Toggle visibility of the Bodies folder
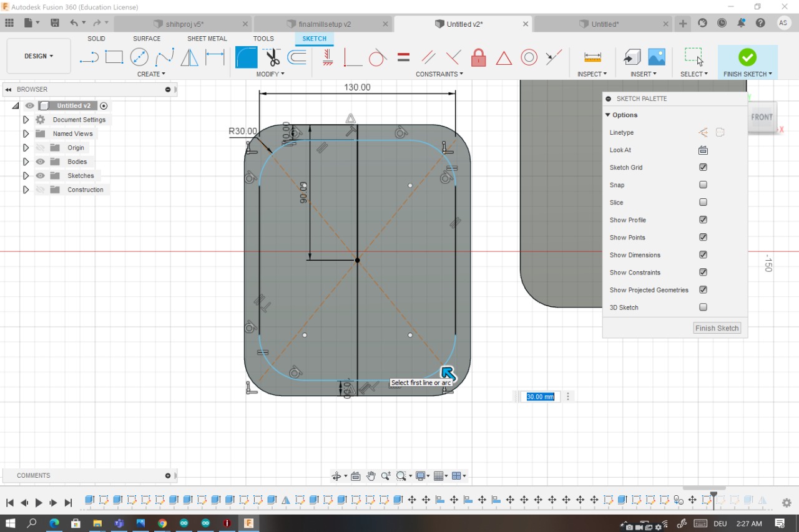 click(x=41, y=162)
